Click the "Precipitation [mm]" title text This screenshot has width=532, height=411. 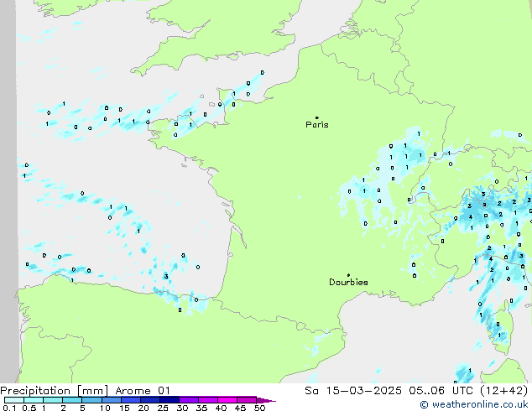55,391
